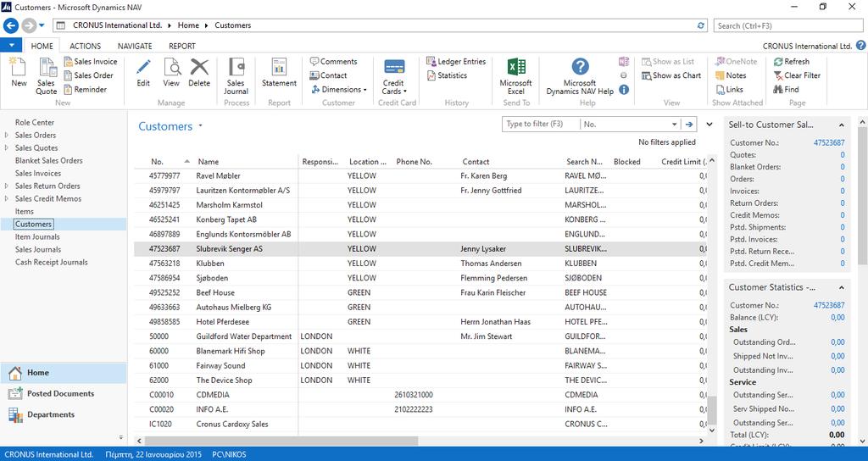Open the Balance (LCY) value link
The image size is (868, 461).
click(837, 318)
